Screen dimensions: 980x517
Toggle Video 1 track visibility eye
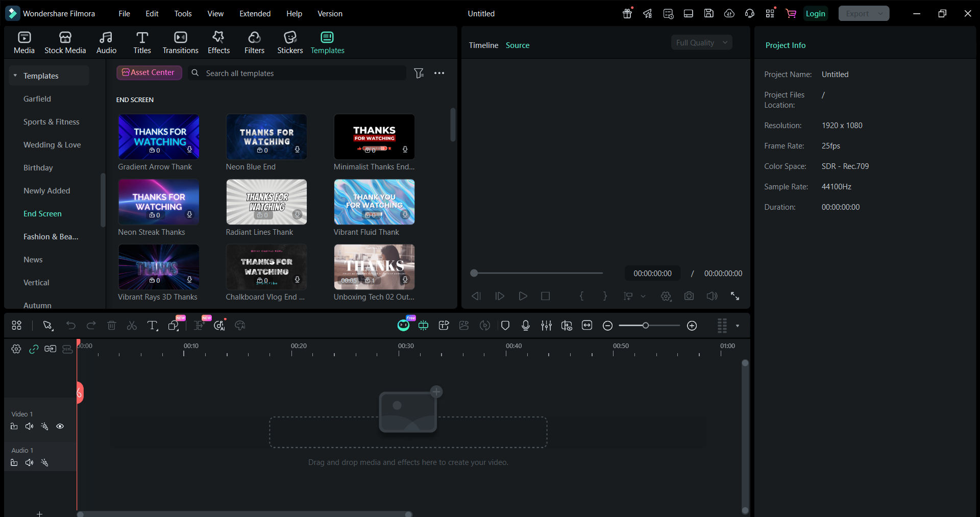click(60, 426)
